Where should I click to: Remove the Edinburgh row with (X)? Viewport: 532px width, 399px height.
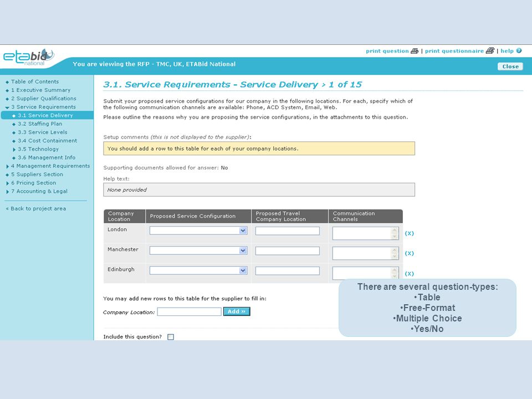point(409,273)
